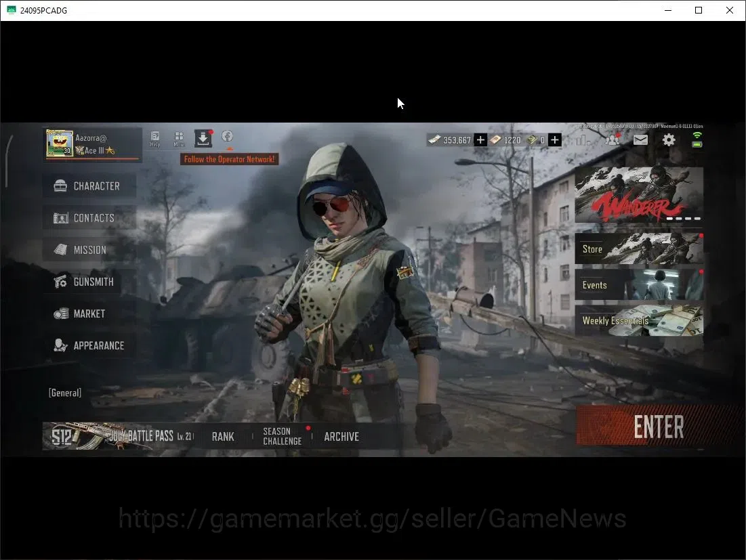Expand the [General] chat channel
746x560 pixels.
pyautogui.click(x=64, y=393)
